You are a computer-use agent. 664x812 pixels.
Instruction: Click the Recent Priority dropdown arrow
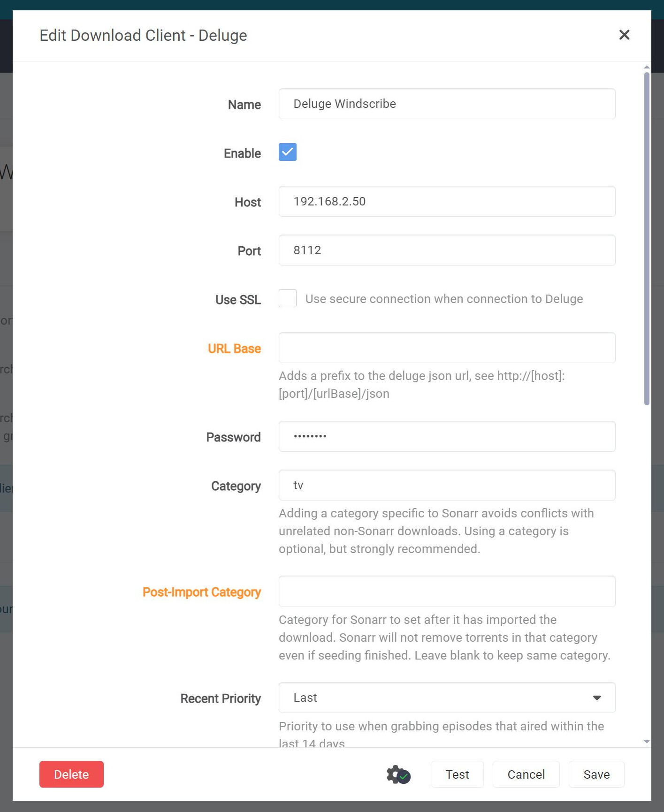[597, 698]
